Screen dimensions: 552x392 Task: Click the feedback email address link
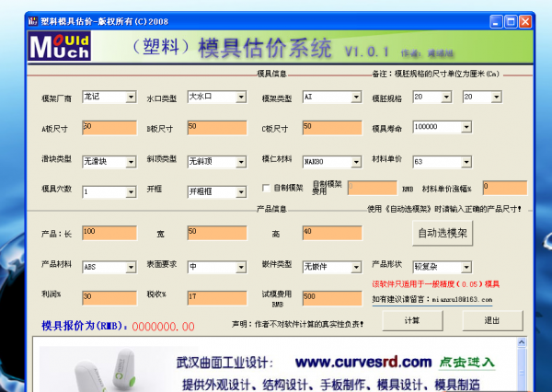[462, 299]
